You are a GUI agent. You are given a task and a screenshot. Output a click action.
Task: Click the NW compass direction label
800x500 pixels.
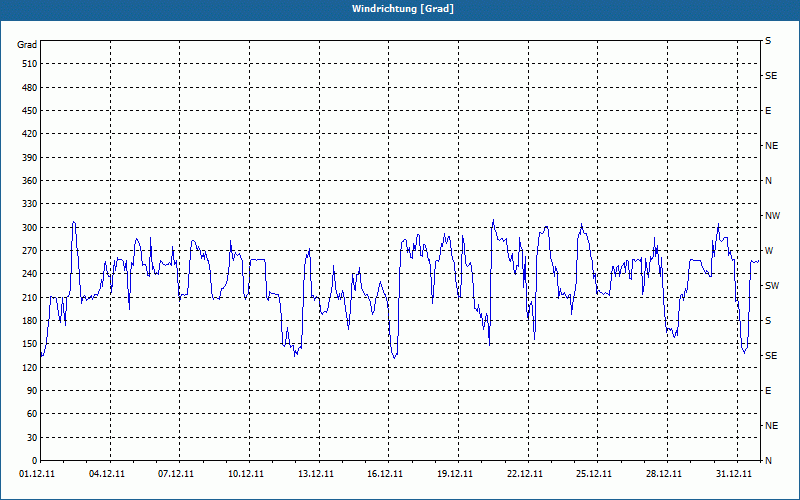773,216
